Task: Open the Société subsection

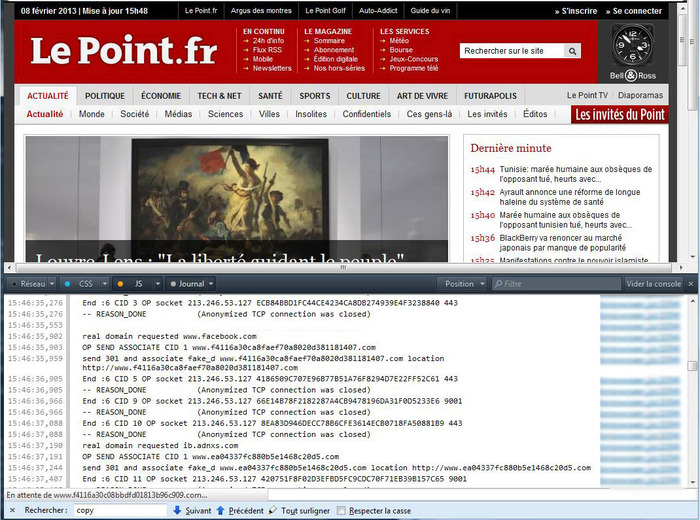Action: [x=134, y=114]
